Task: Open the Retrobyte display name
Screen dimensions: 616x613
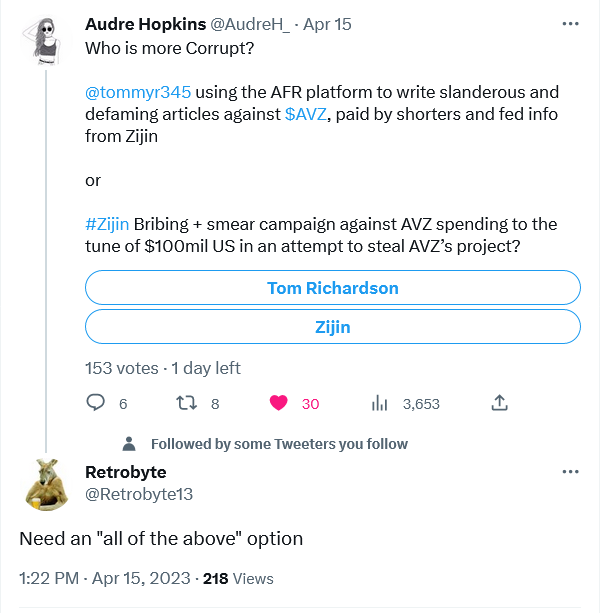Action: (x=126, y=471)
